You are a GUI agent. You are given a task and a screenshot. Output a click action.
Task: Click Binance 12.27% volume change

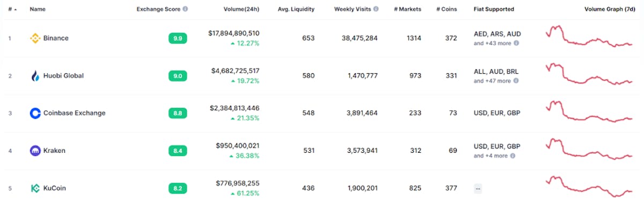click(245, 43)
